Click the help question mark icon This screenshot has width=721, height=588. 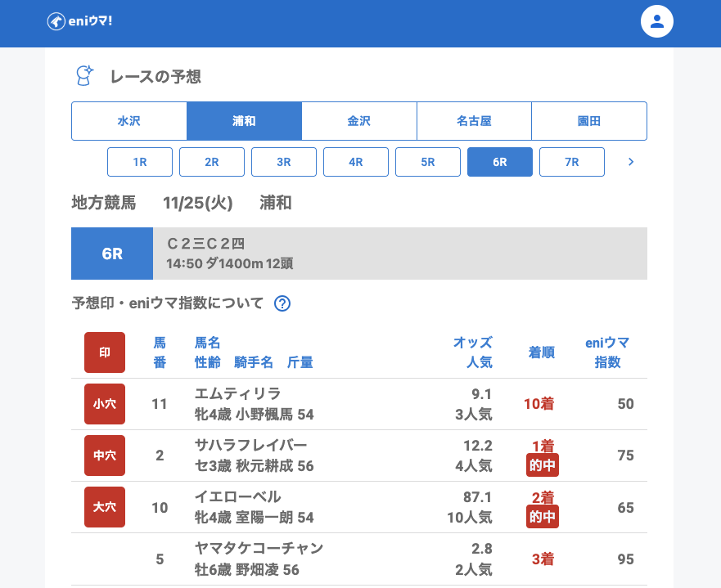pyautogui.click(x=282, y=303)
